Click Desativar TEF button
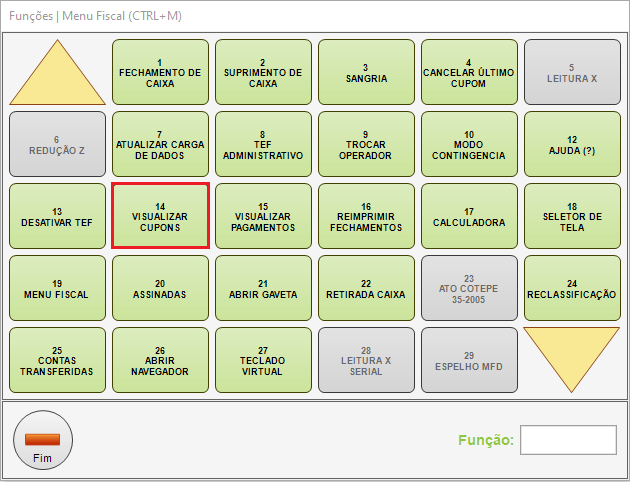Viewport: 630px width, 482px height. click(57, 216)
